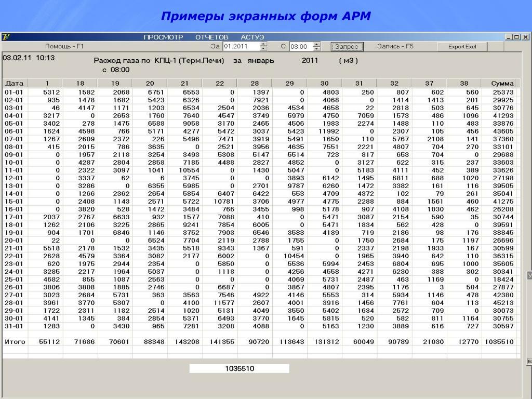Click column header 30
532x399 pixels.
coord(324,83)
